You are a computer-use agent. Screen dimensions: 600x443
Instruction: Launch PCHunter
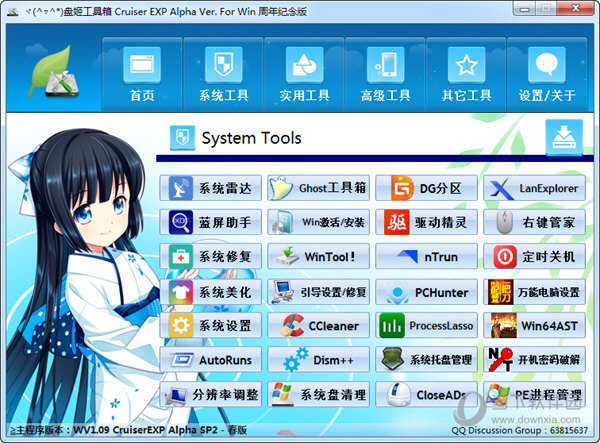coord(426,292)
